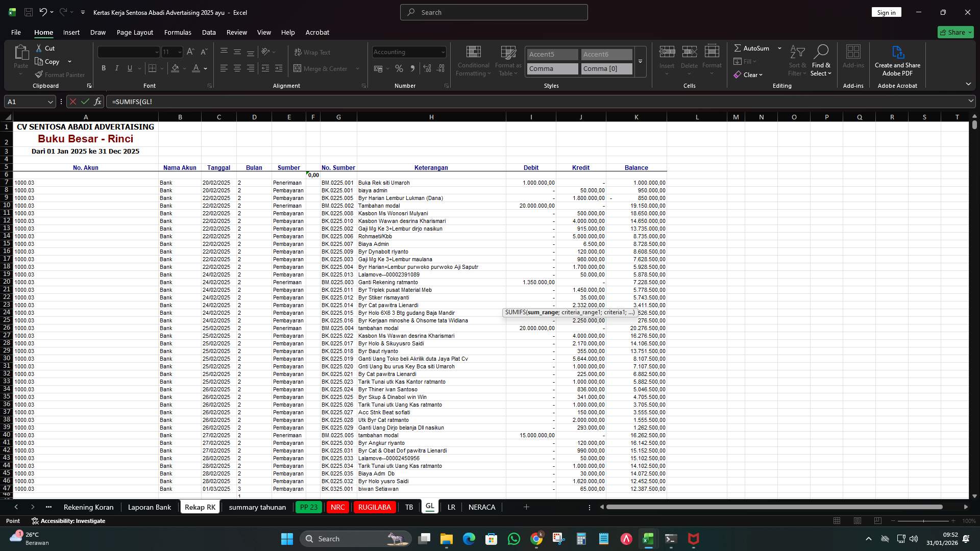Open the Fill Color dropdown arrow
Screen dimensions: 980x551
(x=184, y=68)
